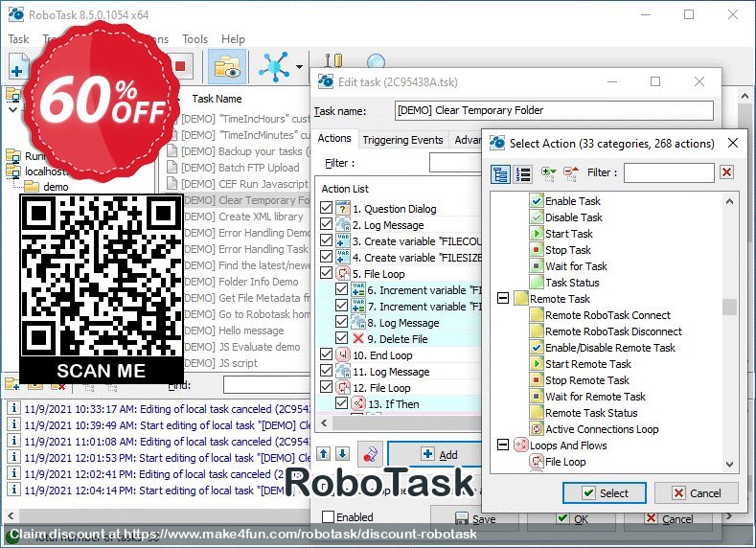Select the Start Task action
Viewport: 756px width, 548px height.
click(569, 234)
